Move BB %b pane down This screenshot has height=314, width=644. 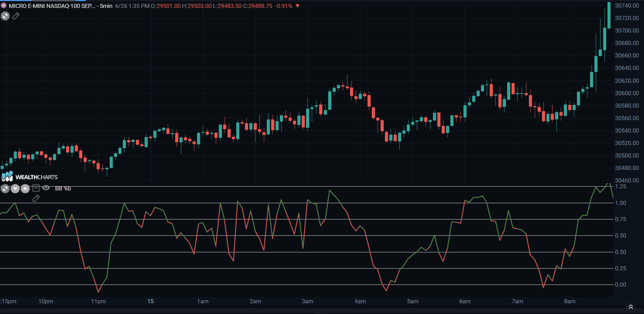point(15,189)
